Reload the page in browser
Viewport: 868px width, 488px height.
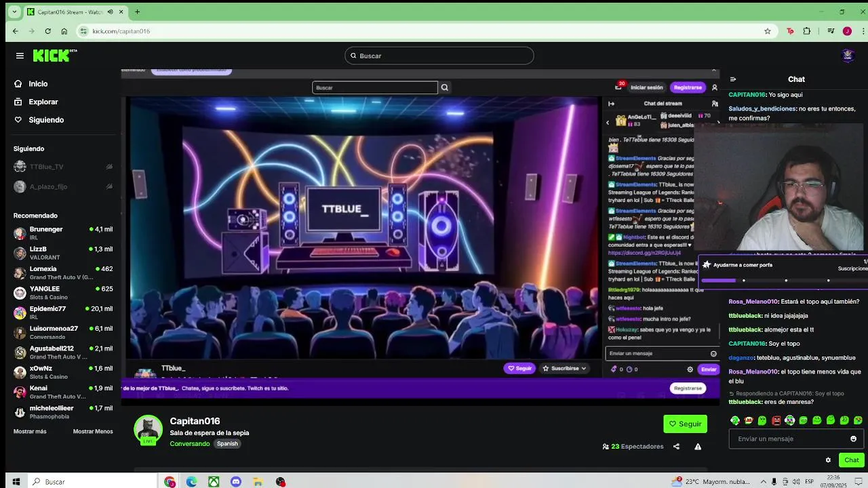pos(47,31)
